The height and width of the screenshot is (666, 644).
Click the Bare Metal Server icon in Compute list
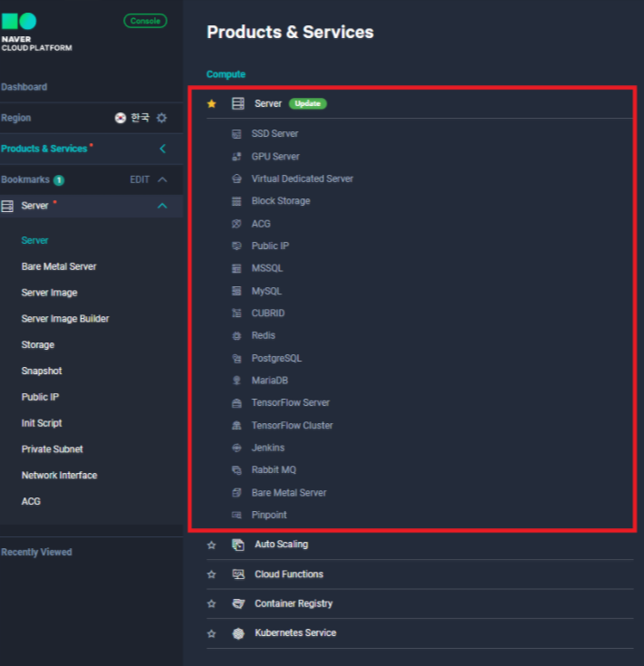click(x=236, y=493)
